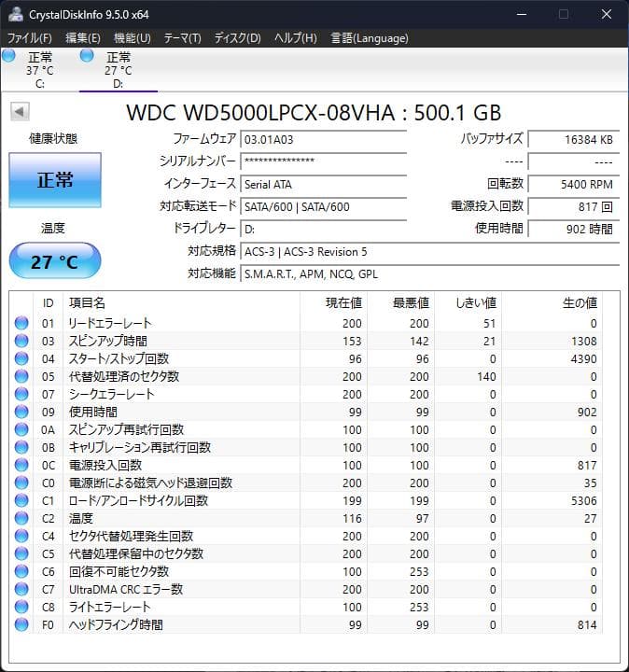Open the 機能(U) menu
This screenshot has width=629, height=672.
point(132,38)
